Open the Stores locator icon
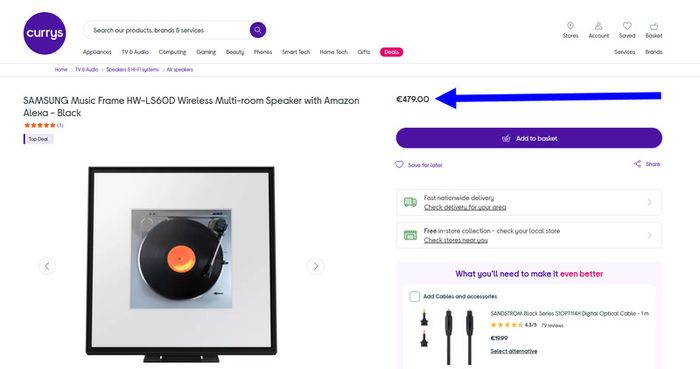This screenshot has height=369, width=700. point(570,26)
